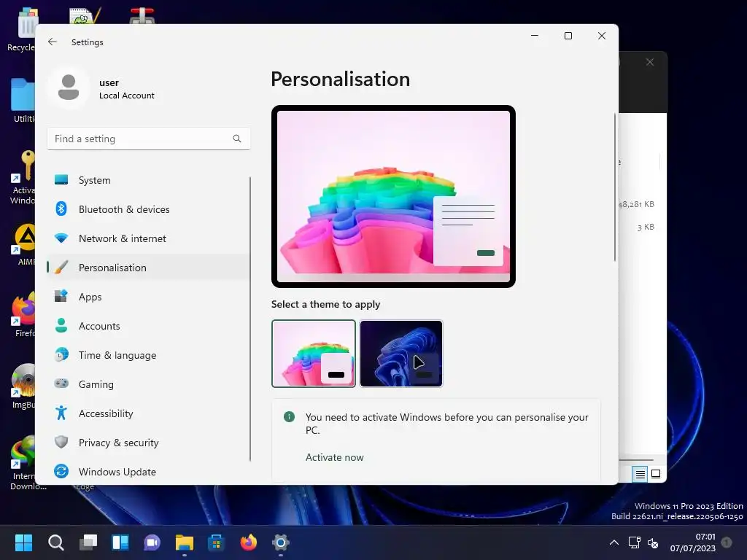Open Widgets from the taskbar
This screenshot has height=560, width=747.
[120, 542]
